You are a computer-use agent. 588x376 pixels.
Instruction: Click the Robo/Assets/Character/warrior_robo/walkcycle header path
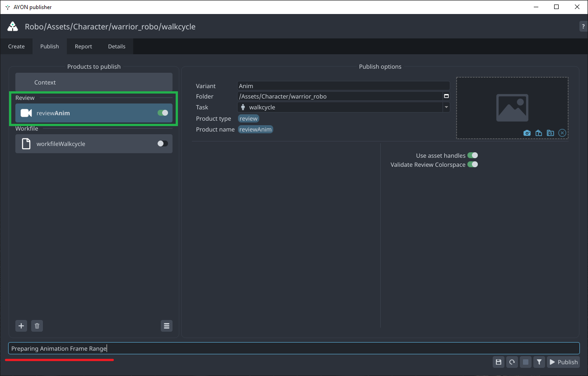point(110,27)
